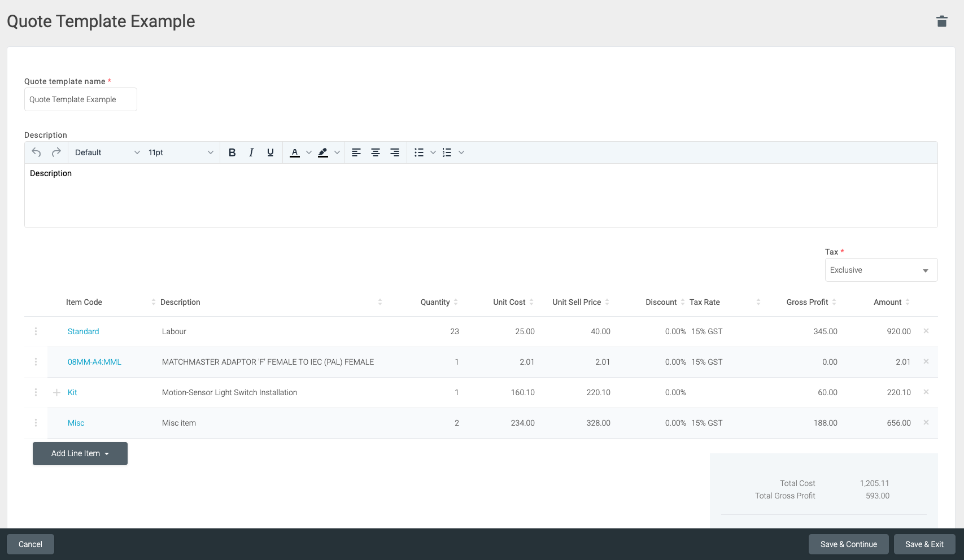Viewport: 964px width, 560px height.
Task: Delete template using the trash icon
Action: [x=941, y=21]
